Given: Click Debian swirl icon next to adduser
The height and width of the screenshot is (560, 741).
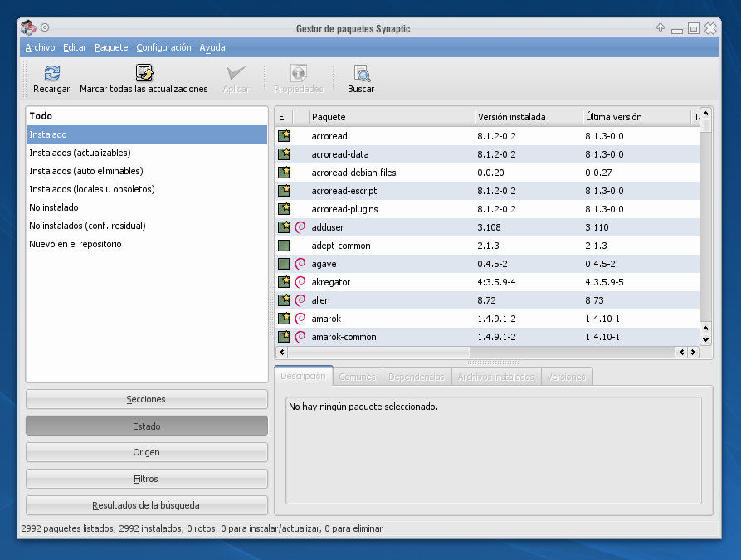Looking at the screenshot, I should pyautogui.click(x=300, y=227).
